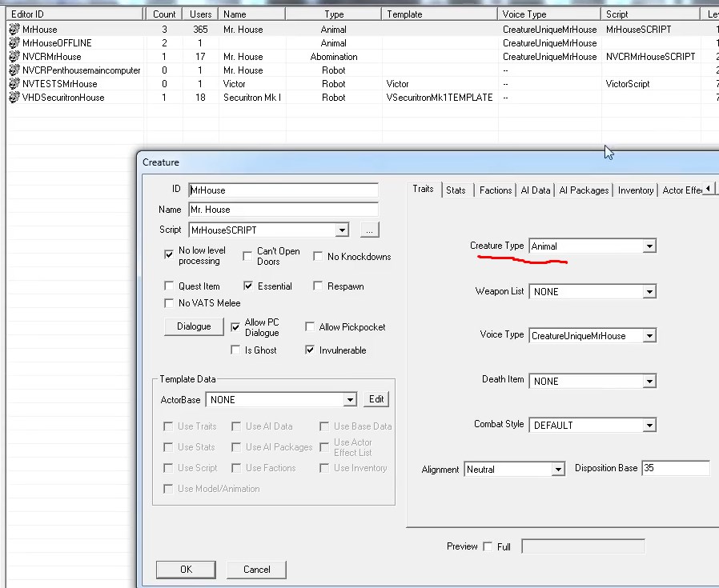Select the Securitron Mk I name cell
This screenshot has width=719, height=588.
[252, 98]
